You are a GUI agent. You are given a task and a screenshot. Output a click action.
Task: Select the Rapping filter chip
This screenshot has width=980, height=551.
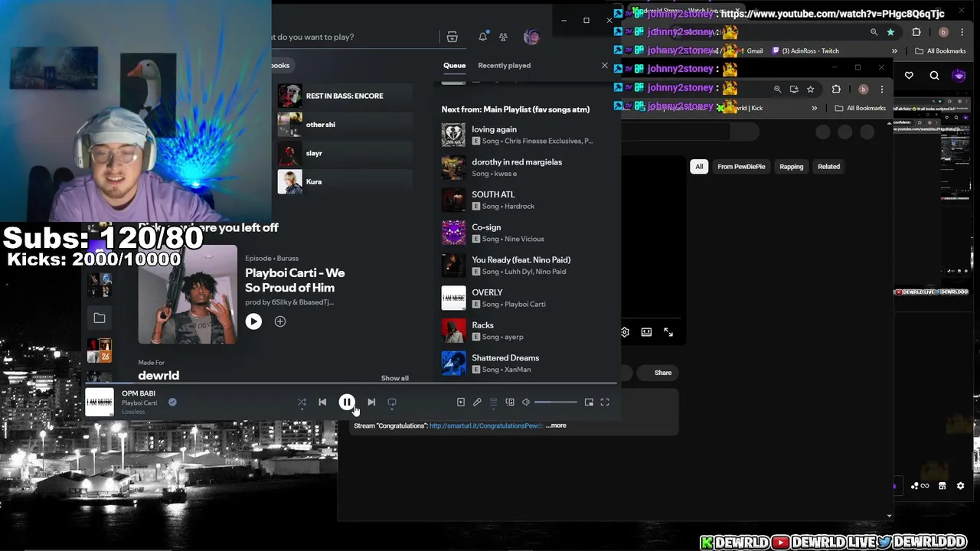click(792, 166)
